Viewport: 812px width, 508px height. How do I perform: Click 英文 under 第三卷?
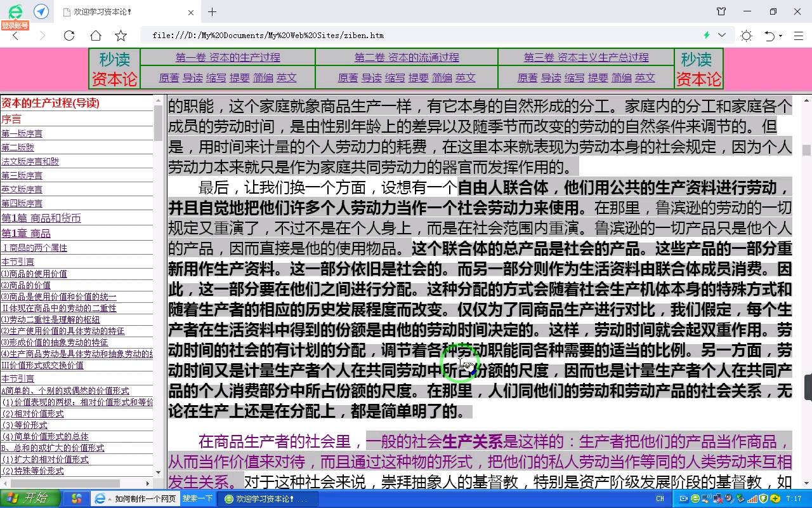(x=645, y=77)
